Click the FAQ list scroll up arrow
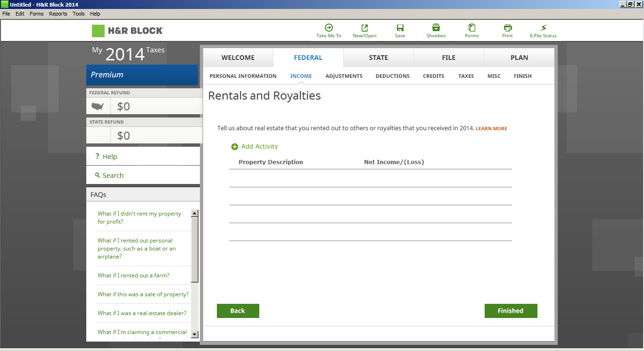This screenshot has width=644, height=351. [195, 214]
